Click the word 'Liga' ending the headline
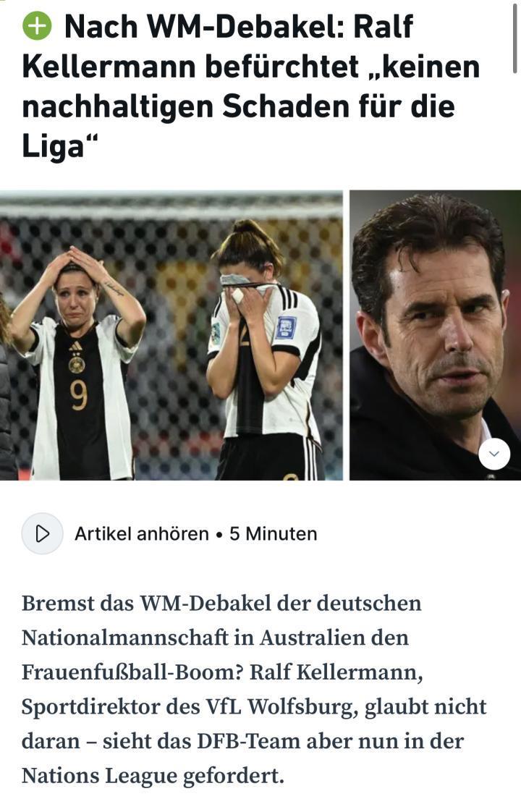 coord(53,146)
